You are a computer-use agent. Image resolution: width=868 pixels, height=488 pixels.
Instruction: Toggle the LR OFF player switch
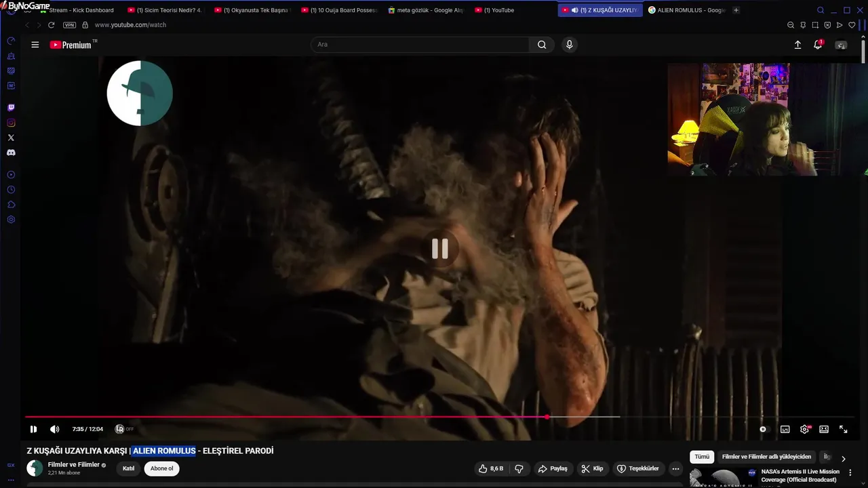pos(124,429)
